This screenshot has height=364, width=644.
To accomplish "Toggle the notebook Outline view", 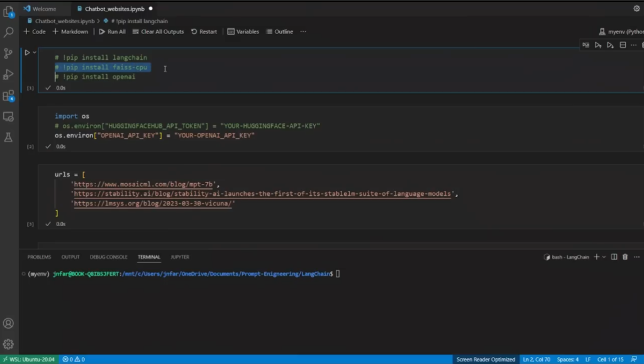I will click(x=279, y=31).
